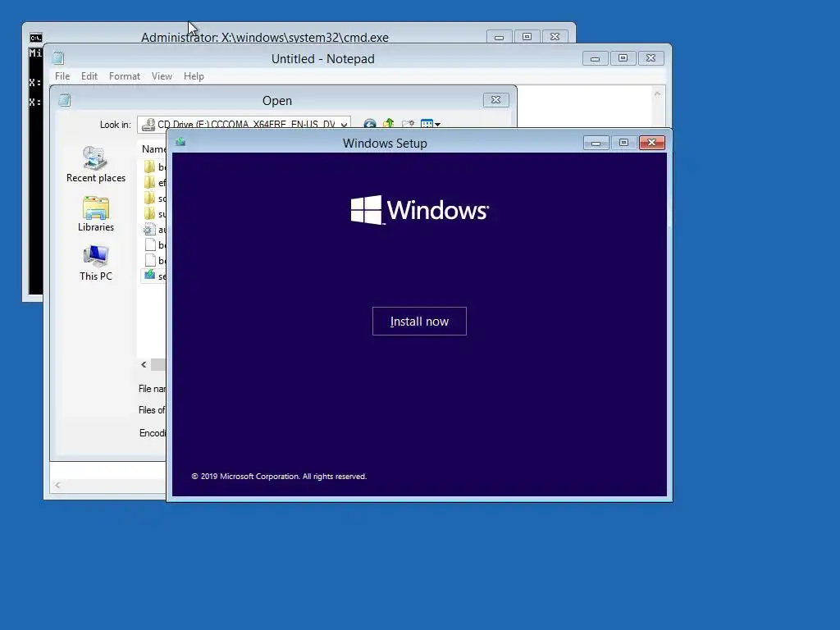The width and height of the screenshot is (840, 630).
Task: Click the file list's left scroll arrow
Action: [x=144, y=364]
